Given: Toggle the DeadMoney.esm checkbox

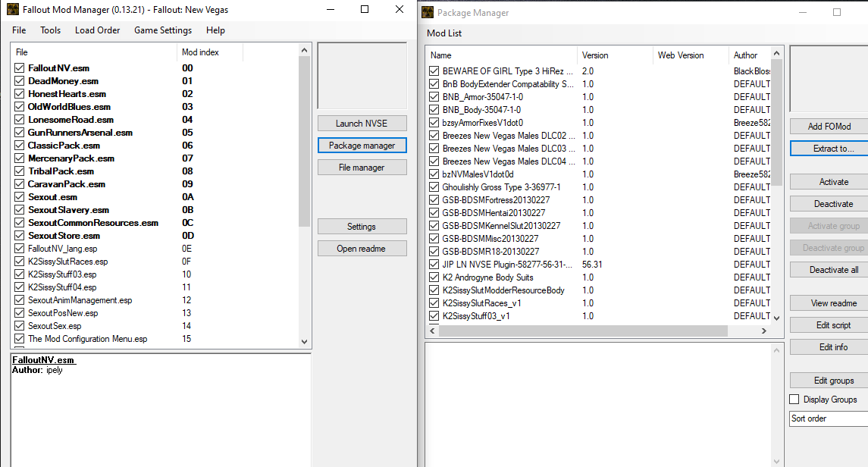Looking at the screenshot, I should 20,81.
